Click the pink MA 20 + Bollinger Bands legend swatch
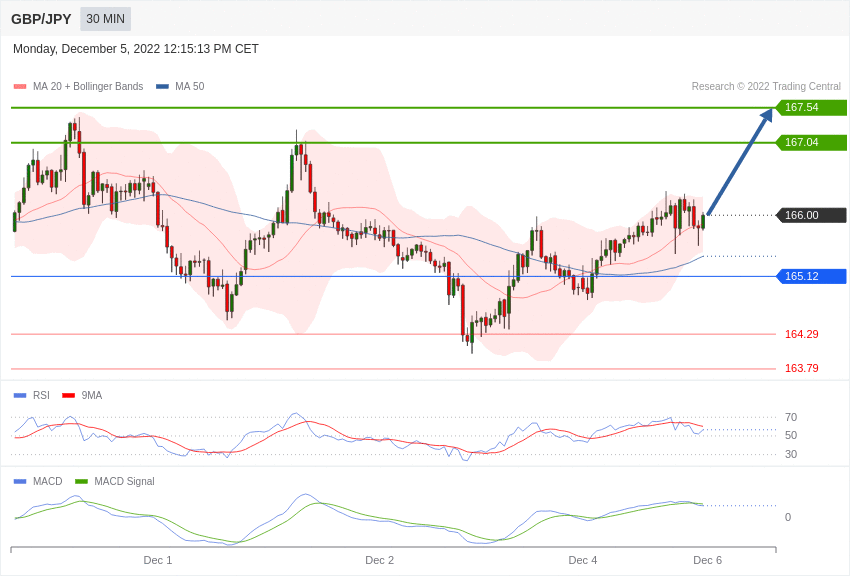The image size is (850, 576). [20, 86]
